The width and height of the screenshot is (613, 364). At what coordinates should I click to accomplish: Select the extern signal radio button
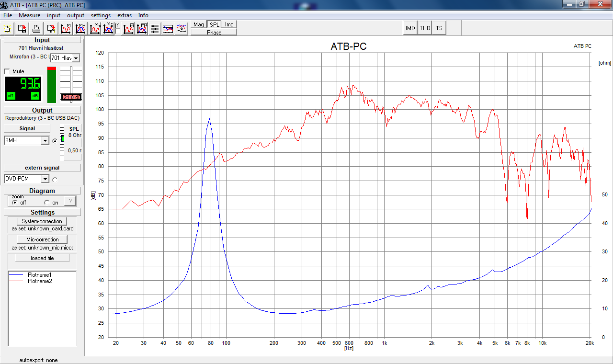coord(55,180)
